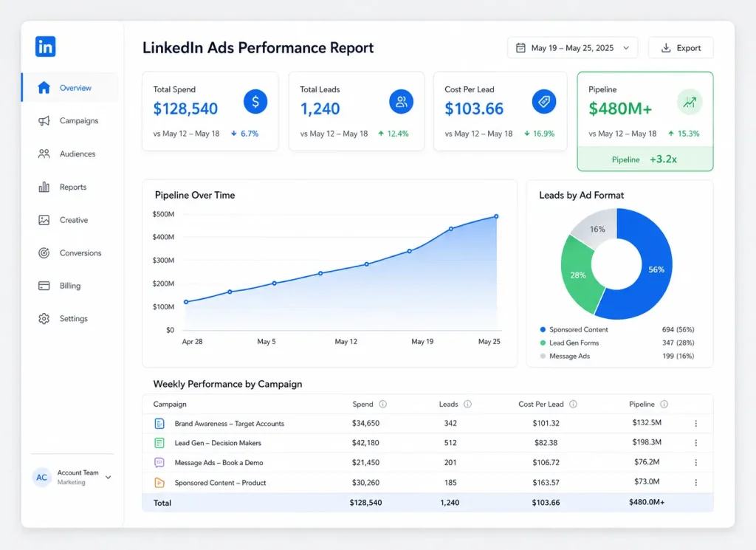The height and width of the screenshot is (550, 756).
Task: Open the Campaigns menu item
Action: 70,120
